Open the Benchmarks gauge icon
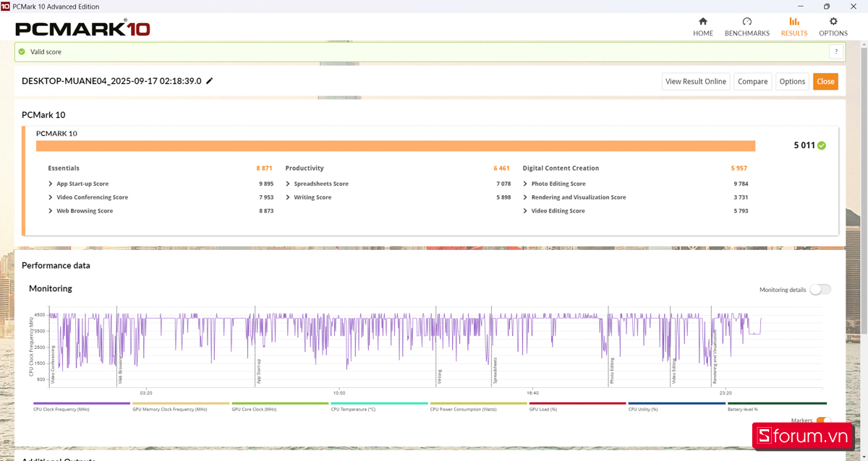Viewport: 868px width, 461px height. [747, 22]
